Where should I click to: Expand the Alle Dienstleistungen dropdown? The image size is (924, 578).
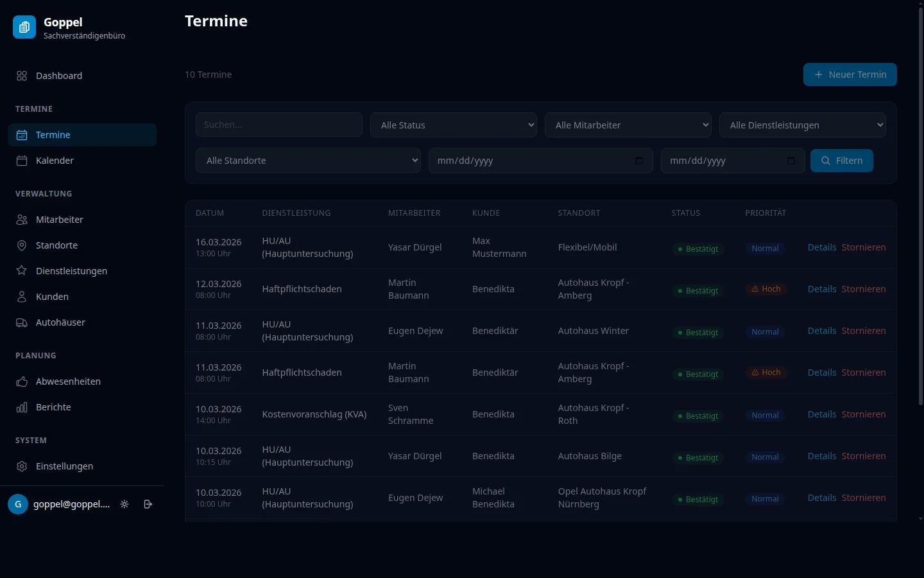click(x=802, y=125)
